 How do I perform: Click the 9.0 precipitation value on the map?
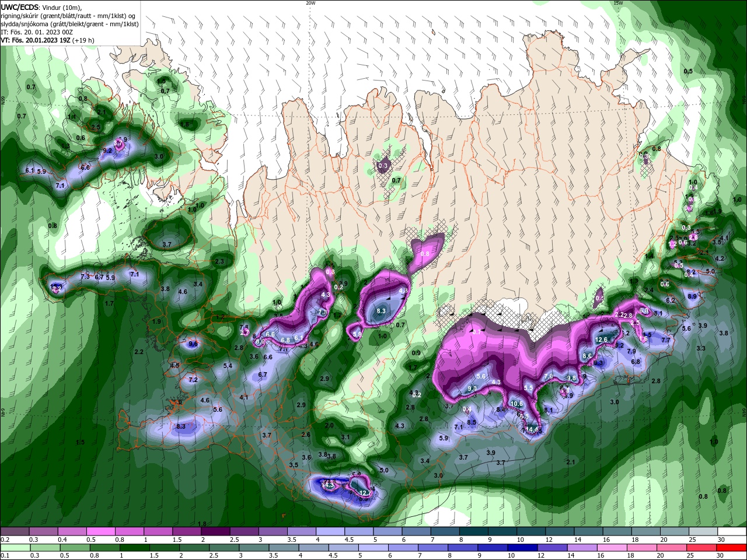pyautogui.click(x=472, y=388)
